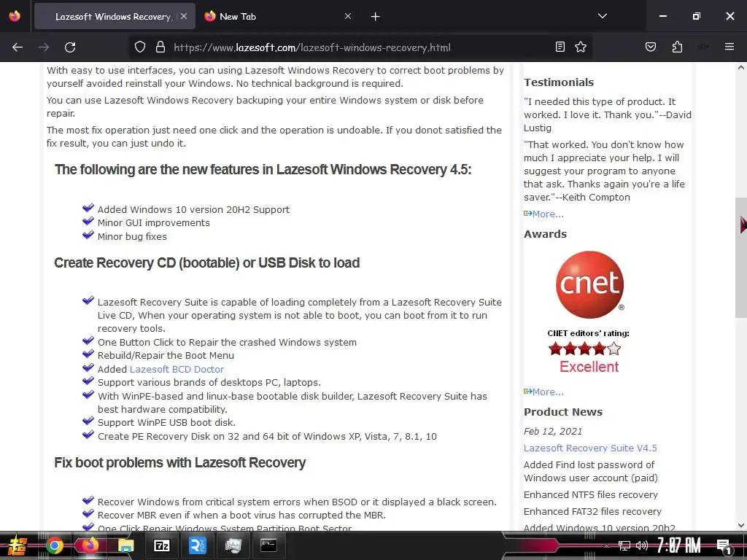Open a new tab with plus
Screen dimensions: 747x560
(x=376, y=17)
